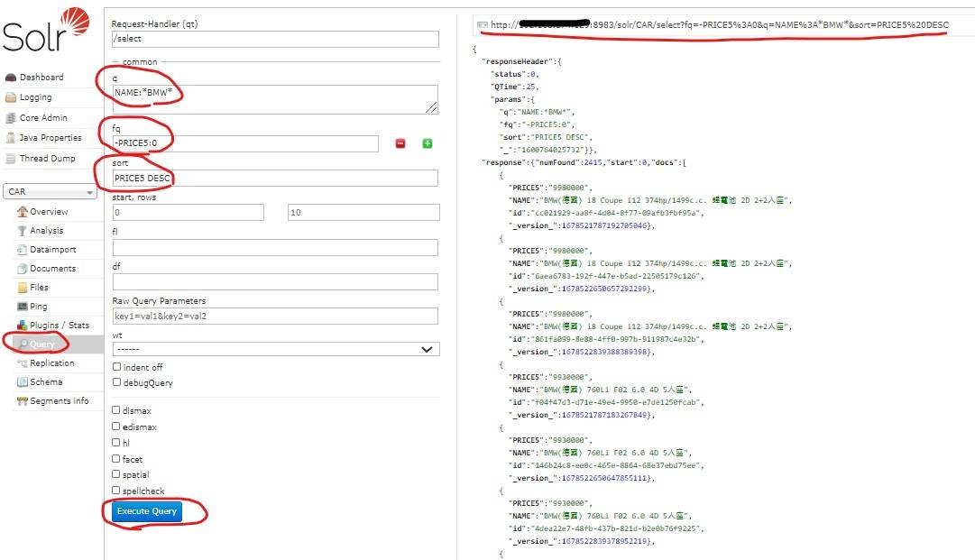975x560 pixels.
Task: Click the link icon beside request URL
Action: point(482,25)
